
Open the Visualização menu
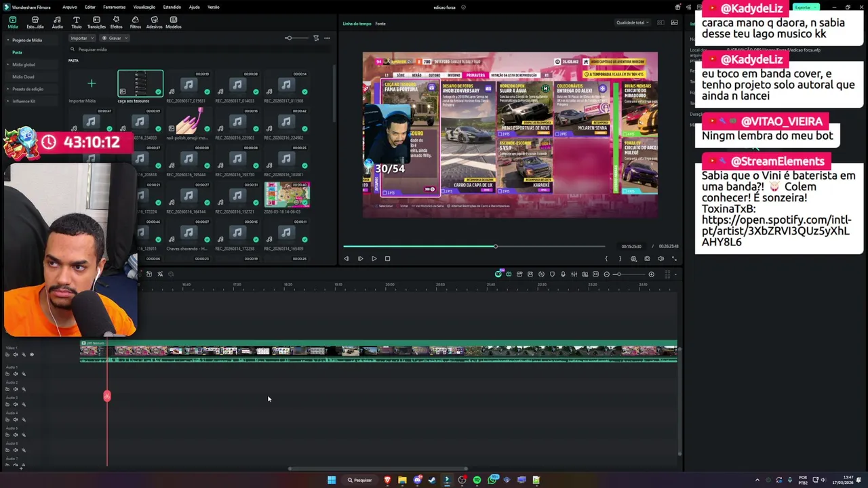144,7
